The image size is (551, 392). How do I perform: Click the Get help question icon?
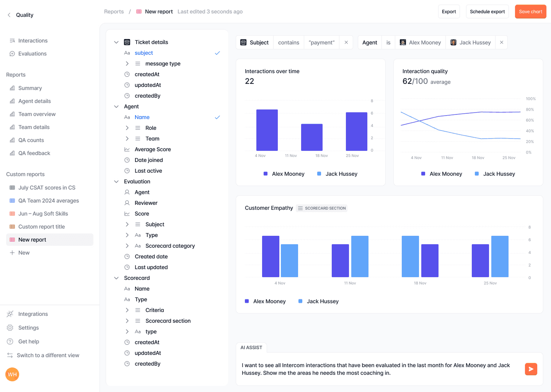coord(10,341)
